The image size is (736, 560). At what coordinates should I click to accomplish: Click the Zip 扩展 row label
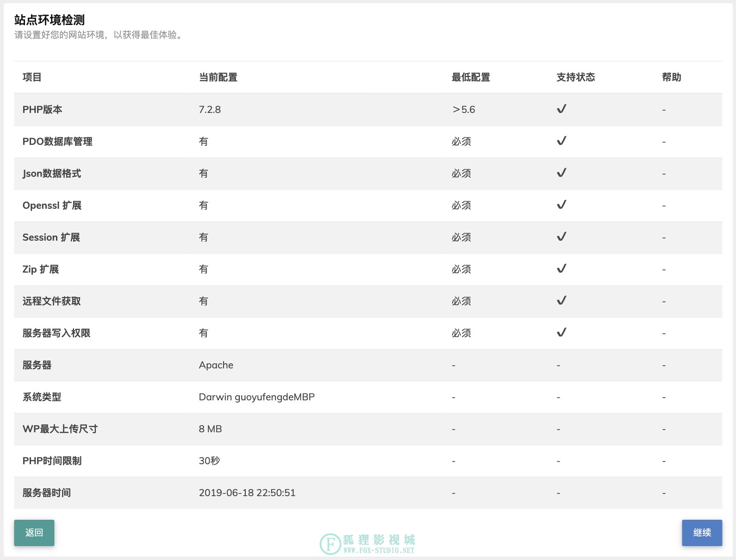(x=41, y=269)
